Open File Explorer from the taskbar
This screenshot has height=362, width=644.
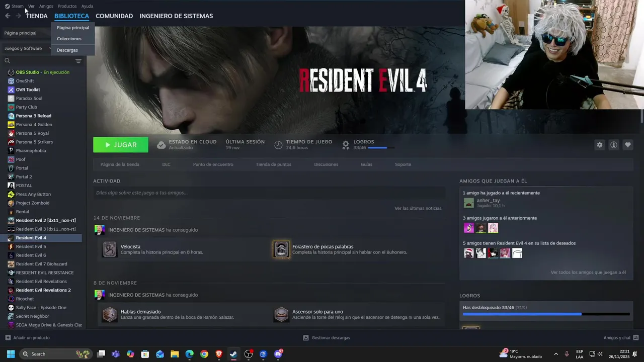pyautogui.click(x=175, y=354)
